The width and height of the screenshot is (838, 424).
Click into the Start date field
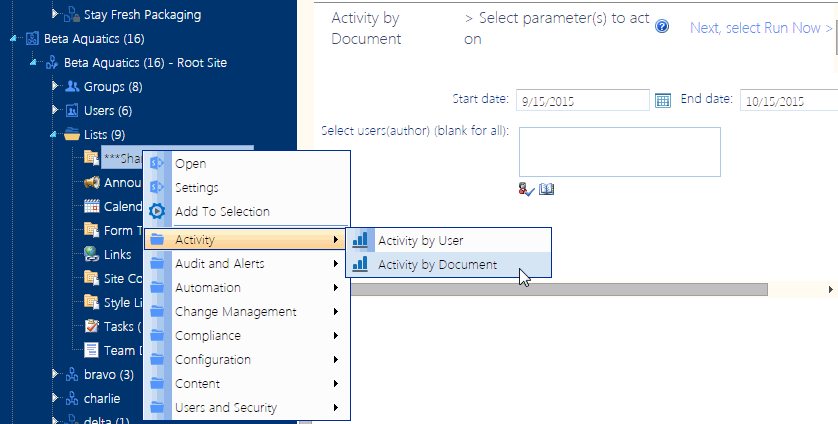coord(583,101)
